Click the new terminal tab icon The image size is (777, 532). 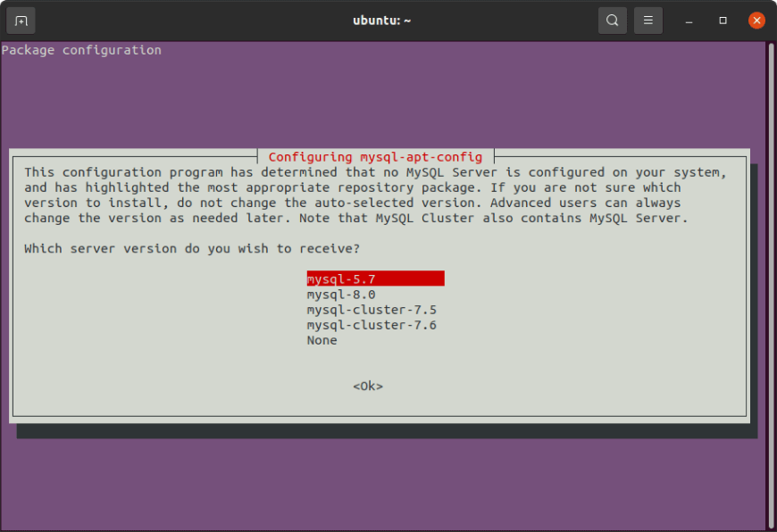click(20, 20)
